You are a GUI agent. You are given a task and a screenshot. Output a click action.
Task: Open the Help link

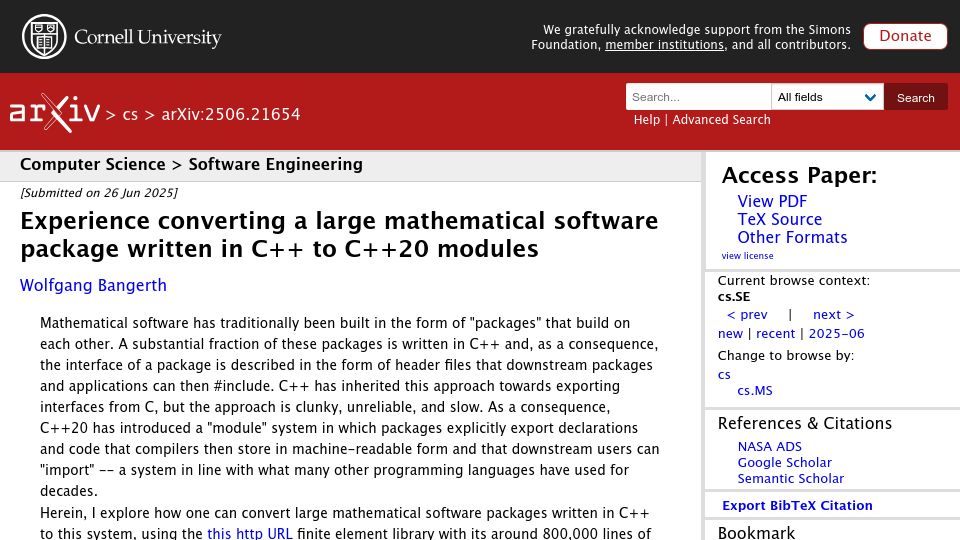pos(647,119)
